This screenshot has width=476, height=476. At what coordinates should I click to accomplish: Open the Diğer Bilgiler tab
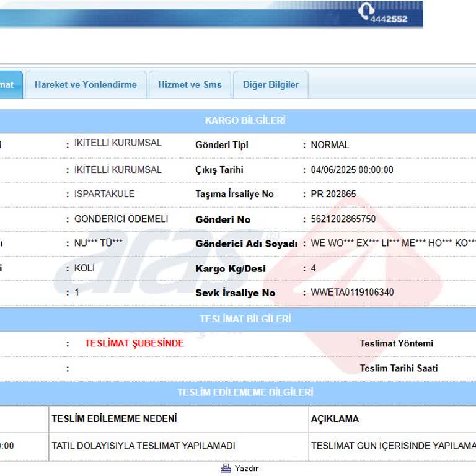tap(271, 85)
